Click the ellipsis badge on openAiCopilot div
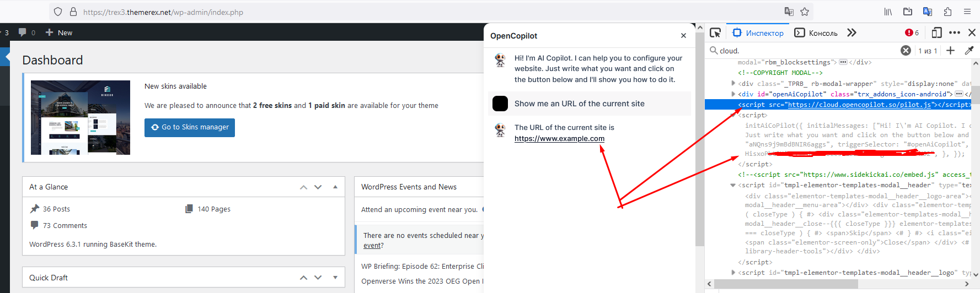The image size is (980, 293). coord(958,94)
